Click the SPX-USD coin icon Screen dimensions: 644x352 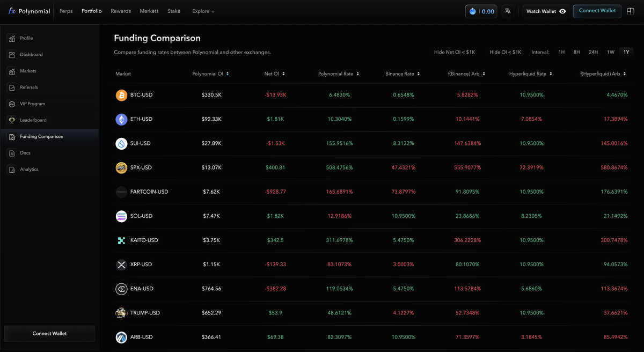(121, 167)
